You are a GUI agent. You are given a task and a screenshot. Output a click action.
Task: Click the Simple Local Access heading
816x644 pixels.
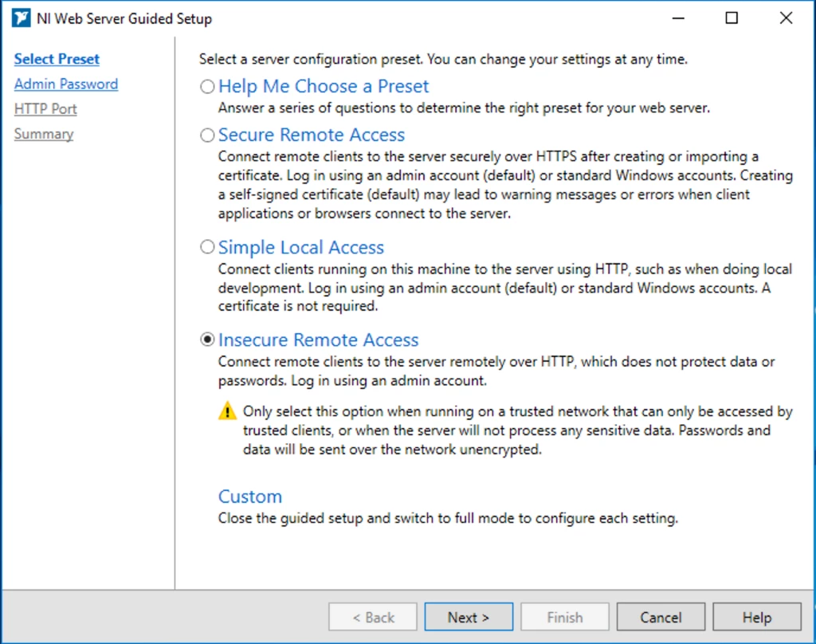300,247
